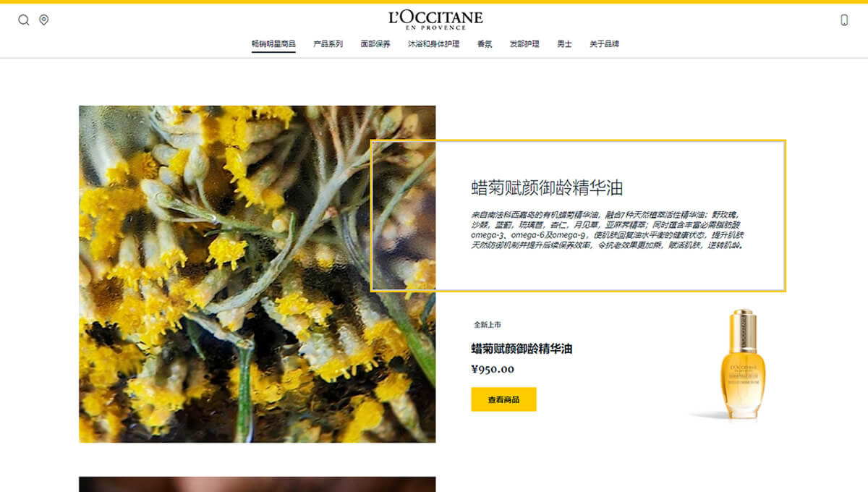Click the 全新上市 label
The height and width of the screenshot is (492, 868).
(488, 325)
